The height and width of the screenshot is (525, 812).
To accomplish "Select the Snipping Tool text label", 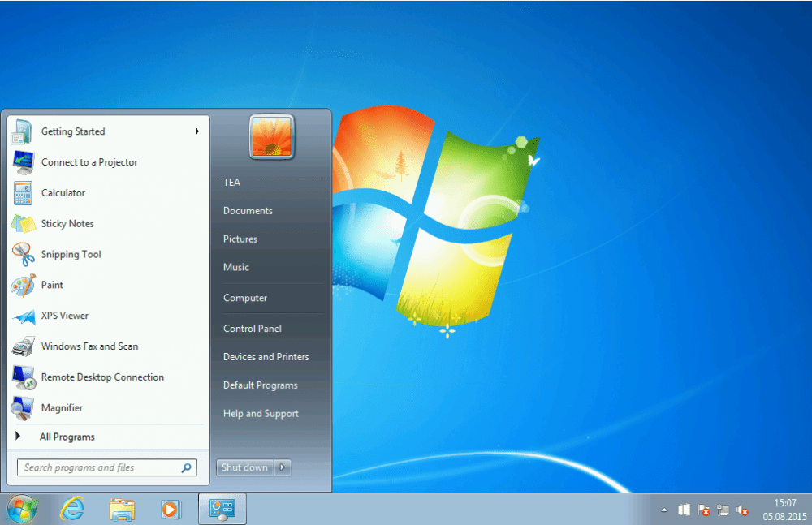I will coord(71,254).
